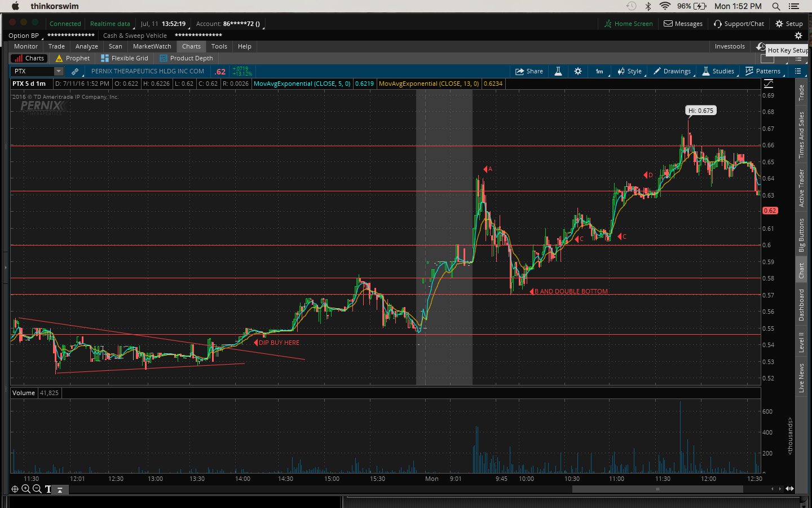Open the chart list menu icon

798,71
